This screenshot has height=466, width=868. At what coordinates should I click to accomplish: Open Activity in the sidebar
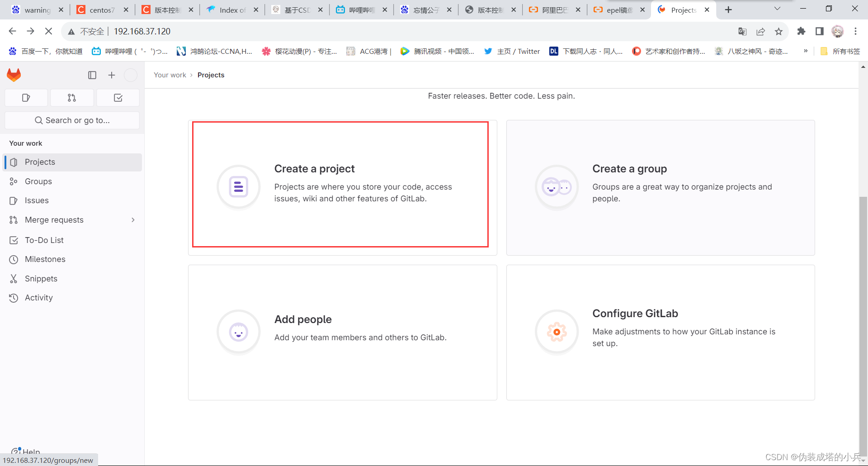point(73,298)
